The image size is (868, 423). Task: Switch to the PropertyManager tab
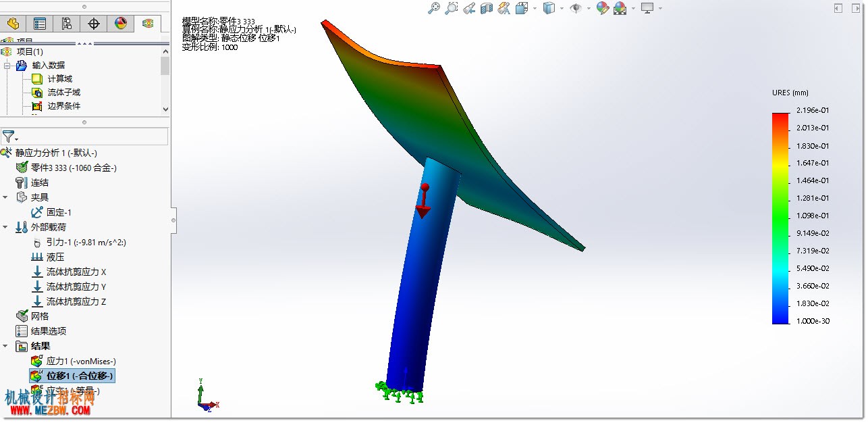coord(40,24)
